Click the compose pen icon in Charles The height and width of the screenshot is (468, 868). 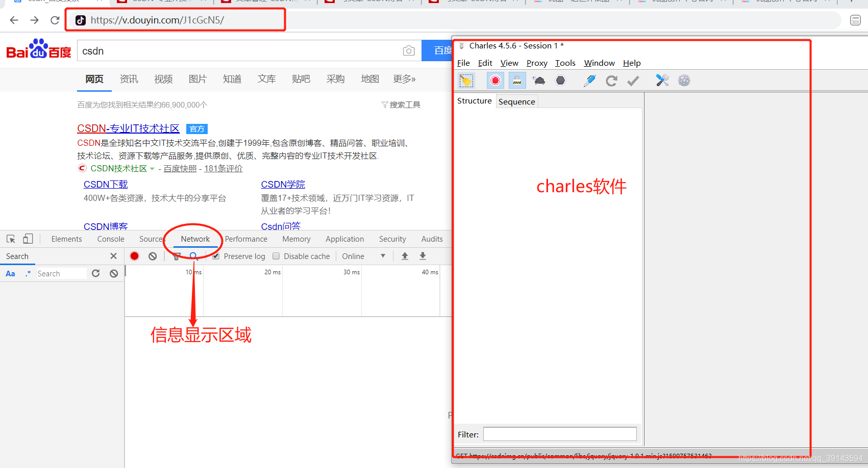(x=590, y=81)
